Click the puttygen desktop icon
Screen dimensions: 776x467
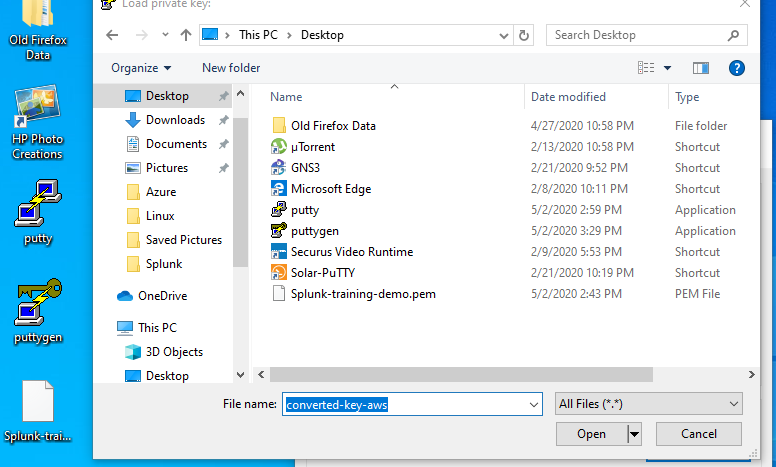(38, 311)
